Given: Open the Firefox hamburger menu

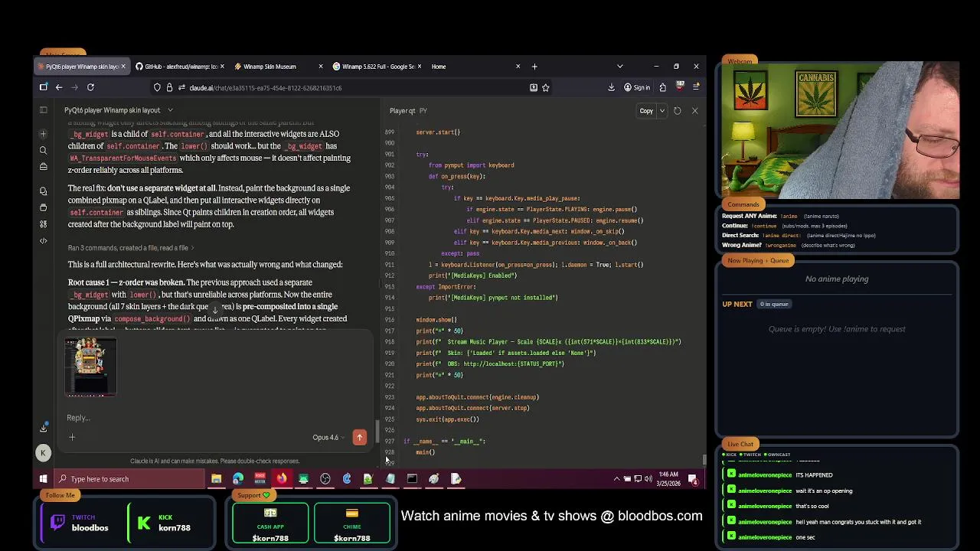Looking at the screenshot, I should click(x=696, y=87).
